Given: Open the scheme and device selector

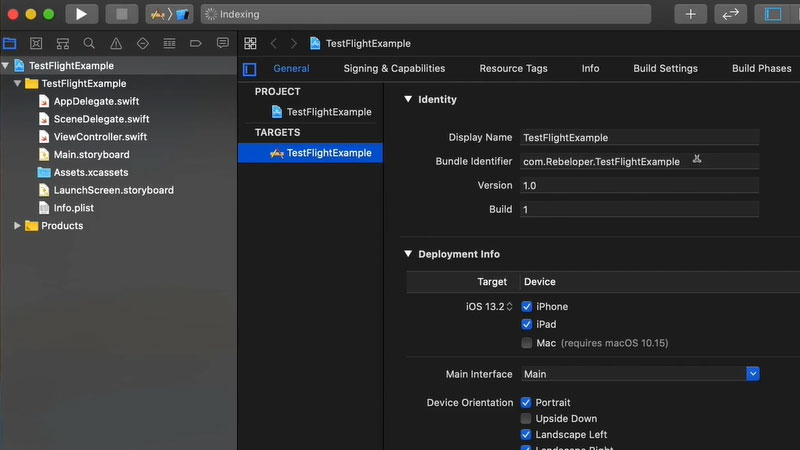Looking at the screenshot, I should 169,14.
